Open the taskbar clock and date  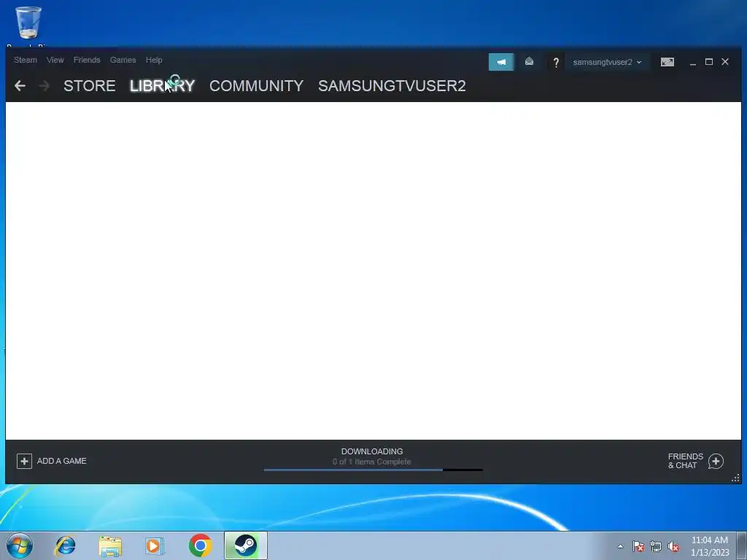pyautogui.click(x=710, y=546)
